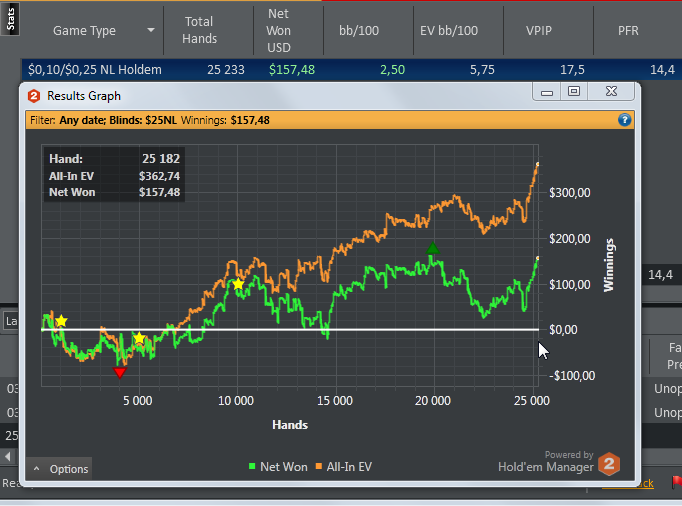Select the $0,10/$0,25 NL Holdem row

point(352,70)
